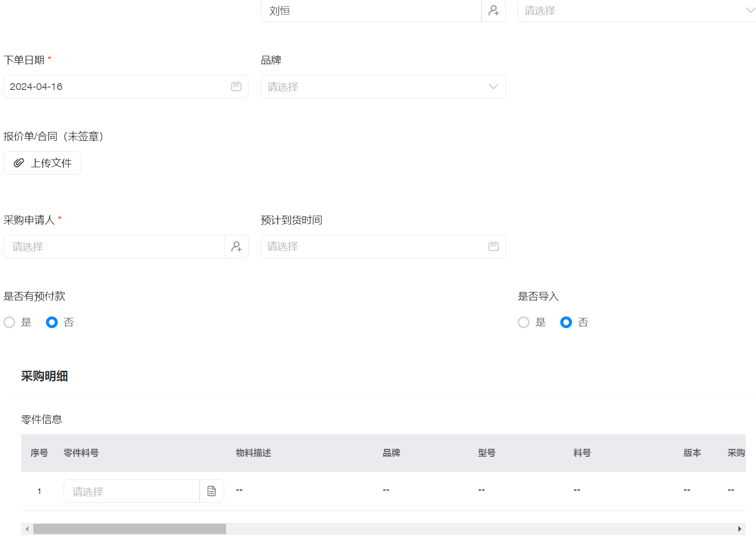Select 否 for 是否导入

[566, 322]
